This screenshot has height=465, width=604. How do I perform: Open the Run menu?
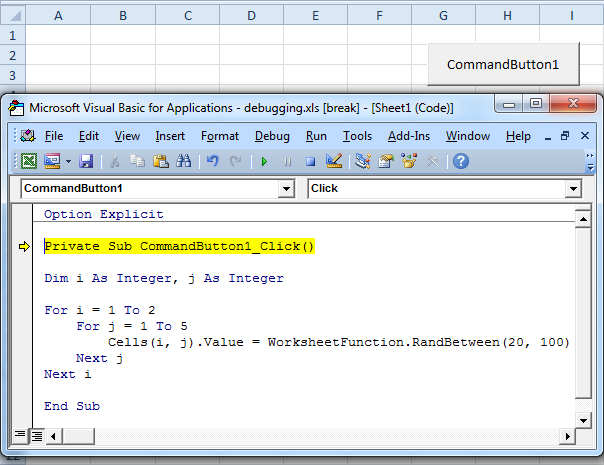click(316, 136)
